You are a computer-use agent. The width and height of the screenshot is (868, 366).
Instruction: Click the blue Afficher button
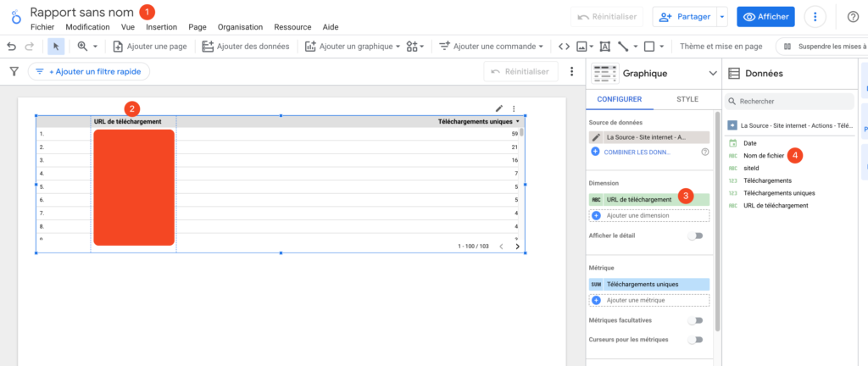(x=765, y=17)
